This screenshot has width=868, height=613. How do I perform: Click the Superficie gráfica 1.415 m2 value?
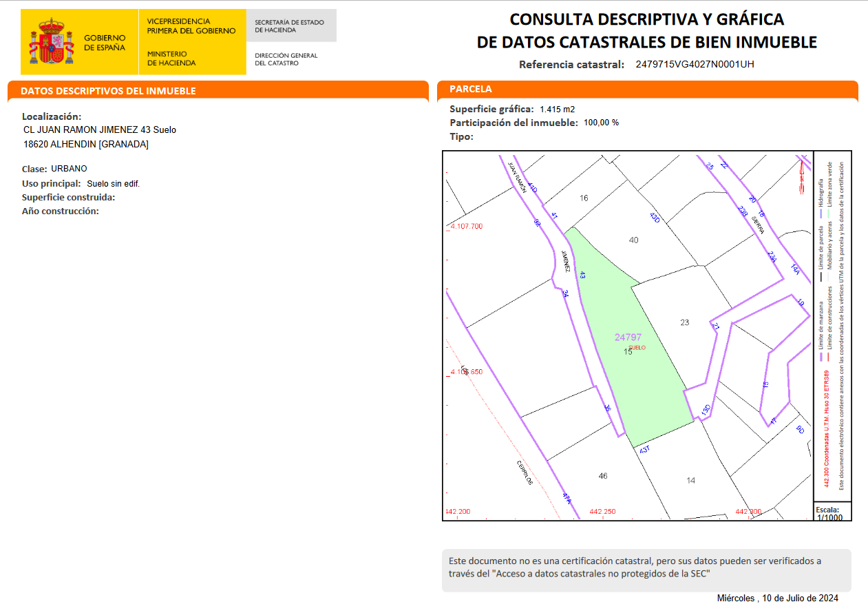[x=557, y=110]
